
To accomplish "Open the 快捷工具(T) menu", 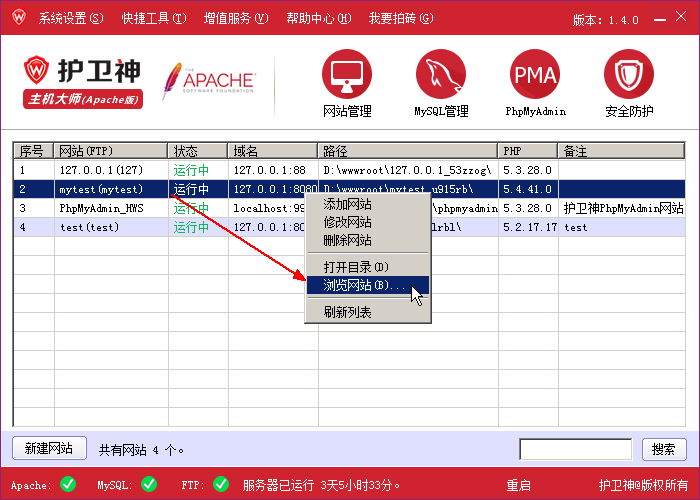I will (x=154, y=18).
